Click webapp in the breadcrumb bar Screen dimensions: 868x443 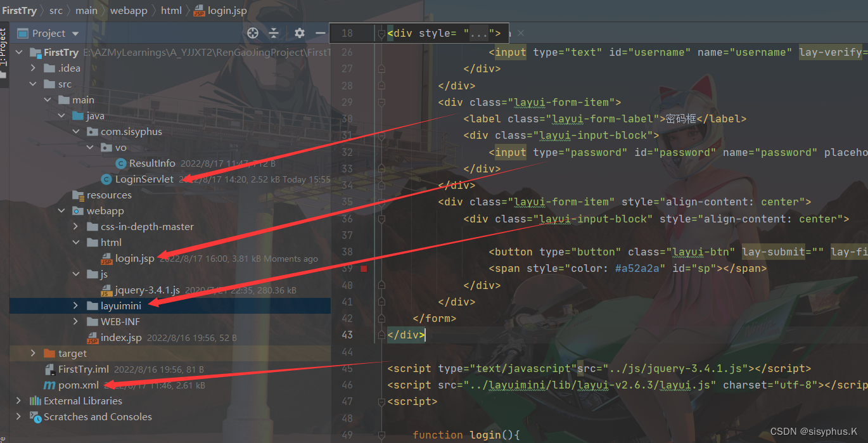[x=129, y=10]
